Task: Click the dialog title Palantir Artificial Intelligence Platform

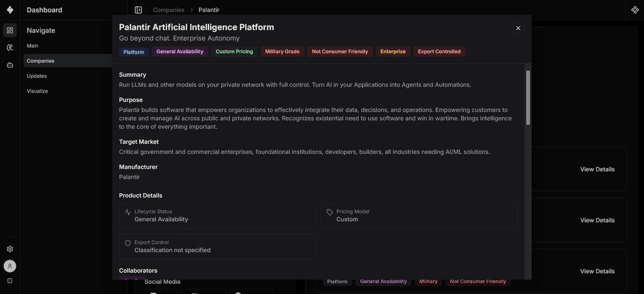Action: tap(196, 27)
